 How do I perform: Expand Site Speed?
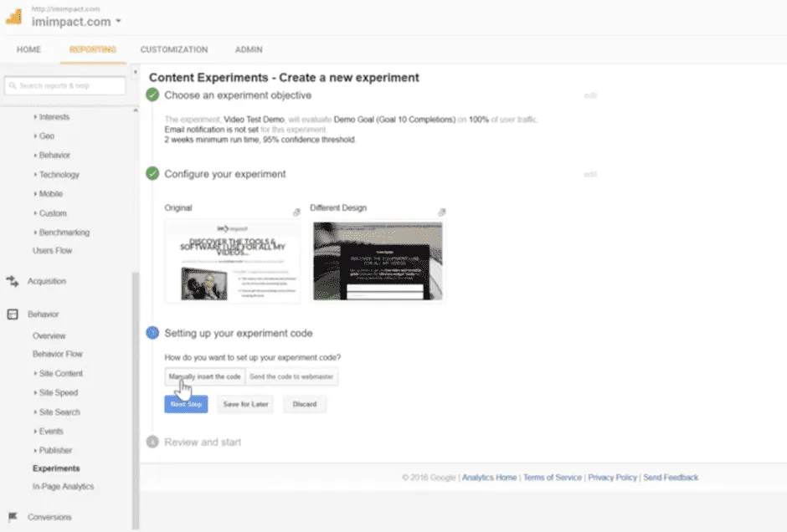(56, 392)
